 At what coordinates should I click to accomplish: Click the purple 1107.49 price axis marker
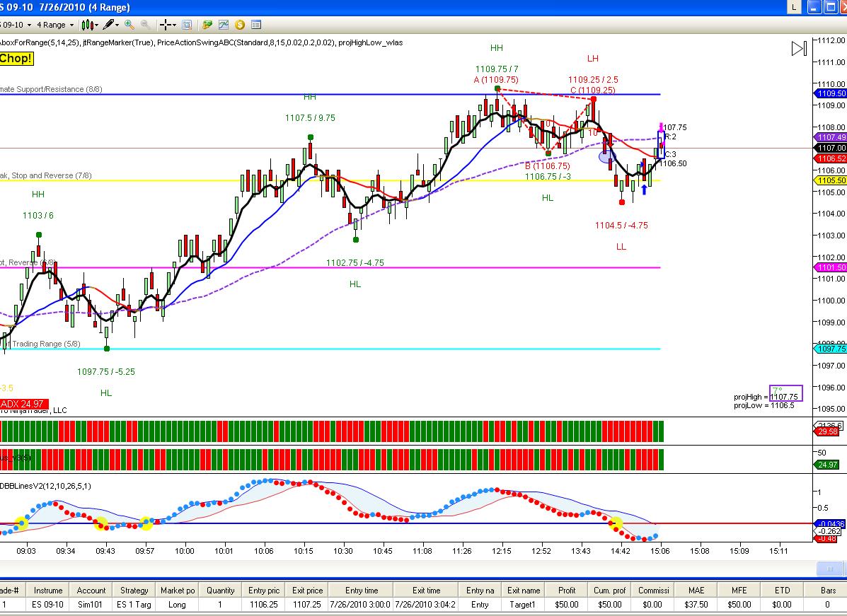830,137
